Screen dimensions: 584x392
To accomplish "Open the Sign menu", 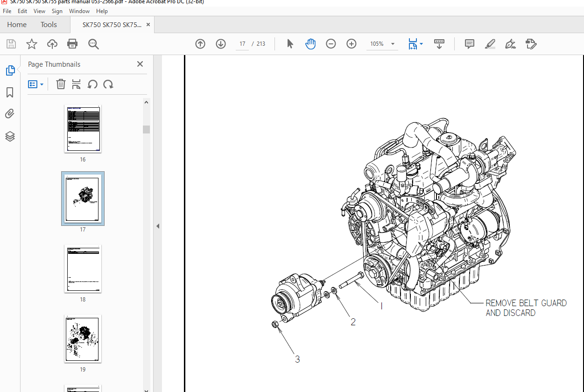I will click(x=57, y=11).
